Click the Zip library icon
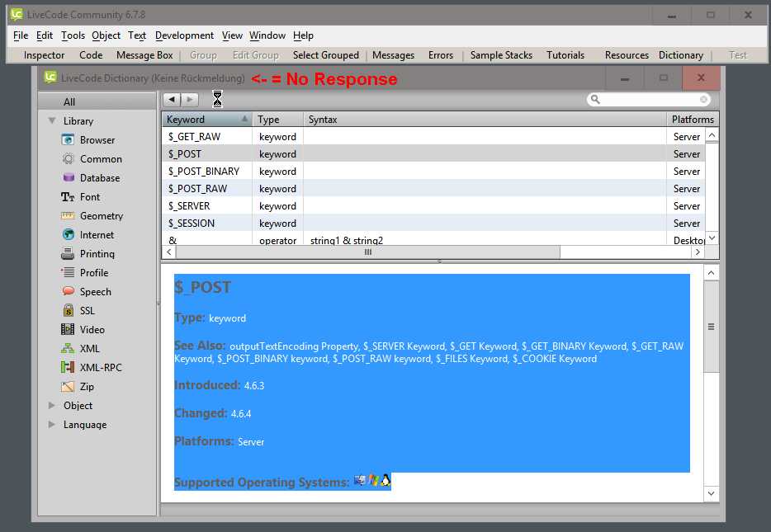Viewport: 771px width, 532px height. click(68, 387)
